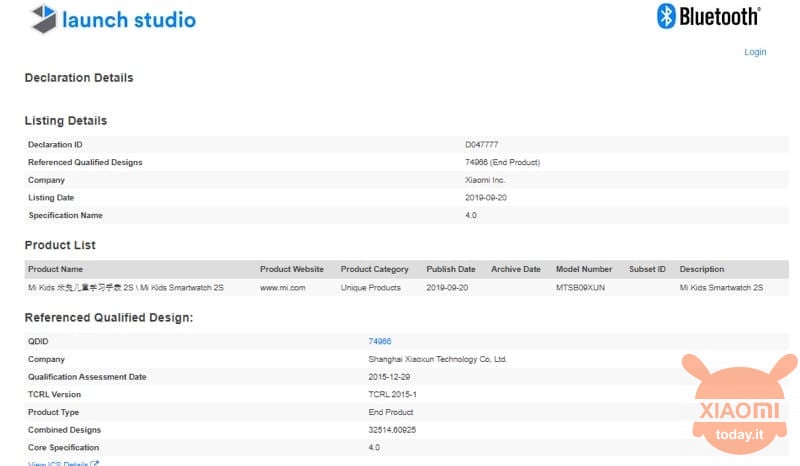Click Qualification Assessment Date value 2015-12-29

(389, 377)
